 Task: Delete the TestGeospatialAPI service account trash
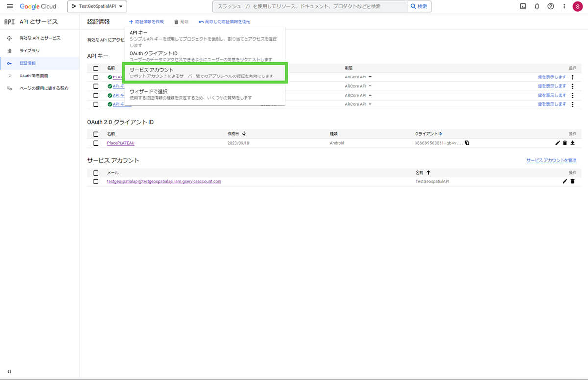pos(572,181)
